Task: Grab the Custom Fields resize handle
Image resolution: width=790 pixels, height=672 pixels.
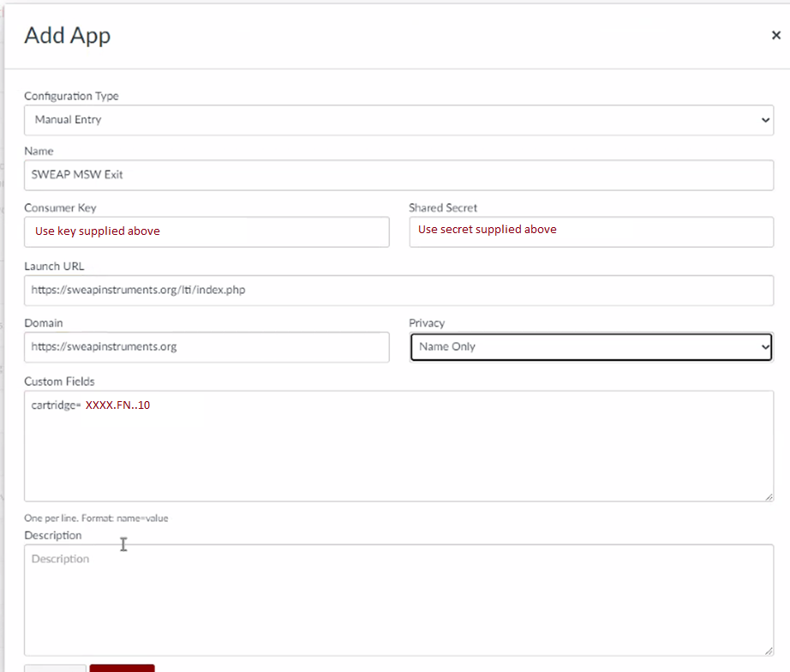Action: 769,497
